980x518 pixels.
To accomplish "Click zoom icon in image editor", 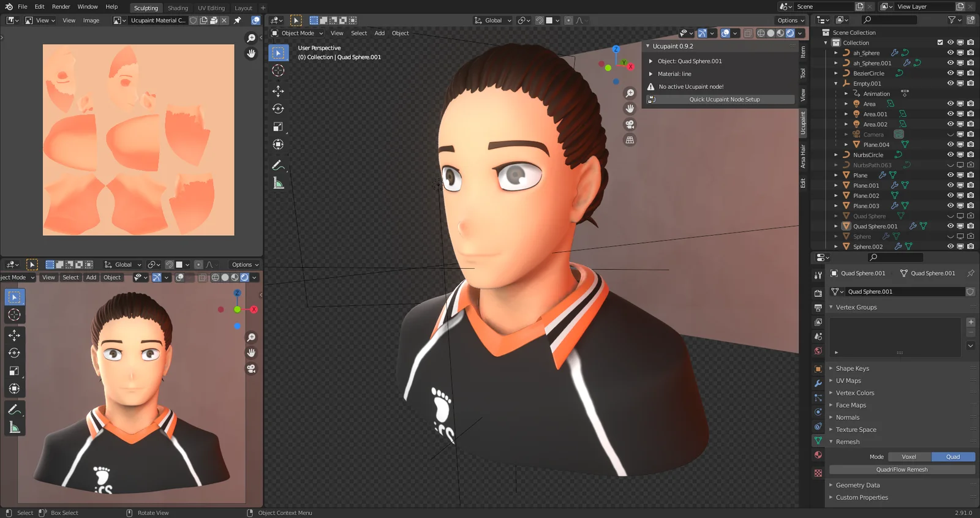I will coord(251,38).
